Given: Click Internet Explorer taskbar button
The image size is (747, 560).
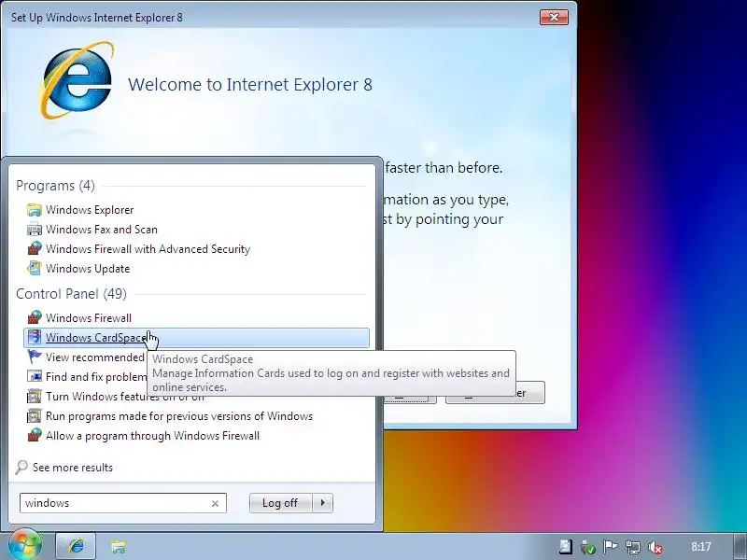Looking at the screenshot, I should point(77,546).
